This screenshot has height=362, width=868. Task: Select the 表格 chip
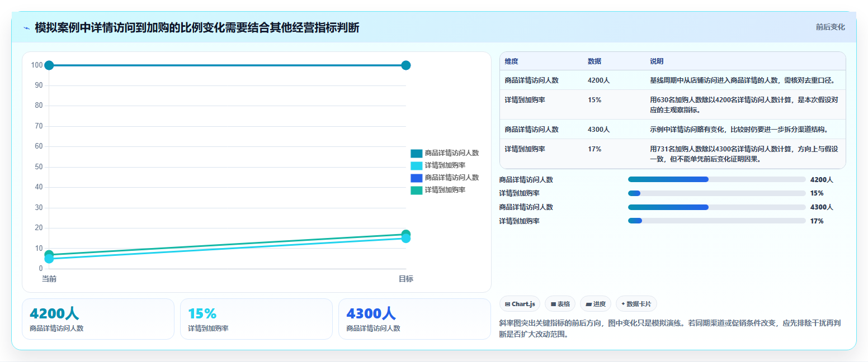(x=560, y=304)
